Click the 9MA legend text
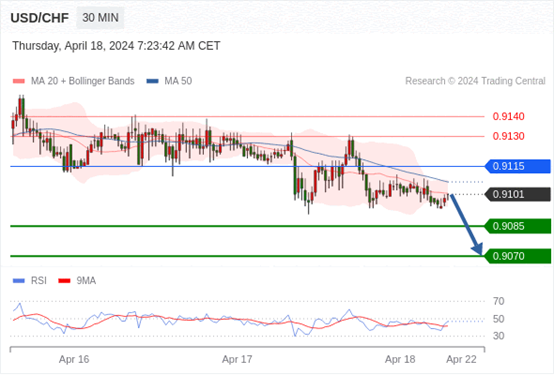 86,281
